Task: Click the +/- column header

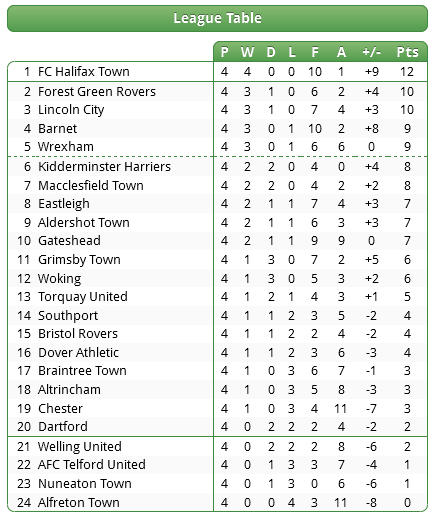Action: click(371, 52)
